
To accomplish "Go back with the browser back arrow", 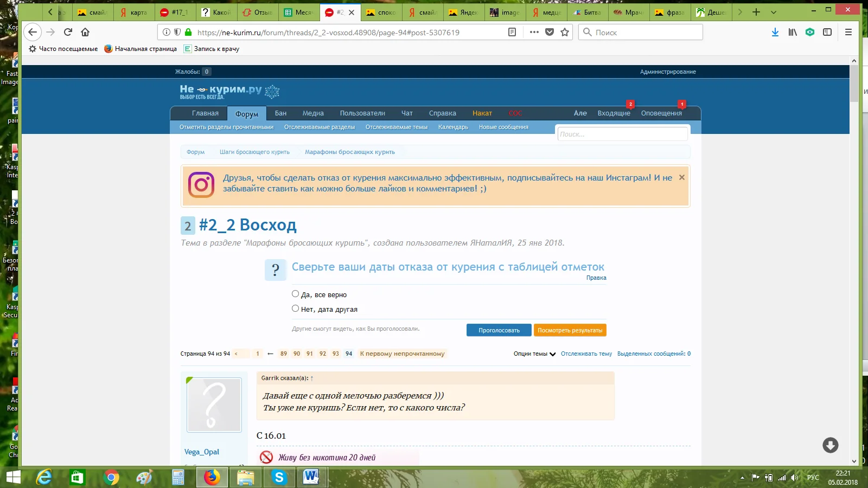I will pyautogui.click(x=33, y=32).
